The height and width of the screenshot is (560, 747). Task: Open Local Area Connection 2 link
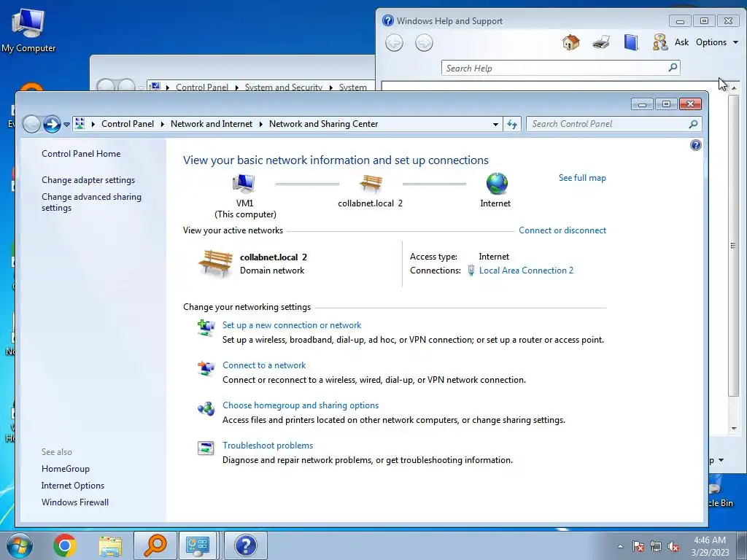point(526,270)
